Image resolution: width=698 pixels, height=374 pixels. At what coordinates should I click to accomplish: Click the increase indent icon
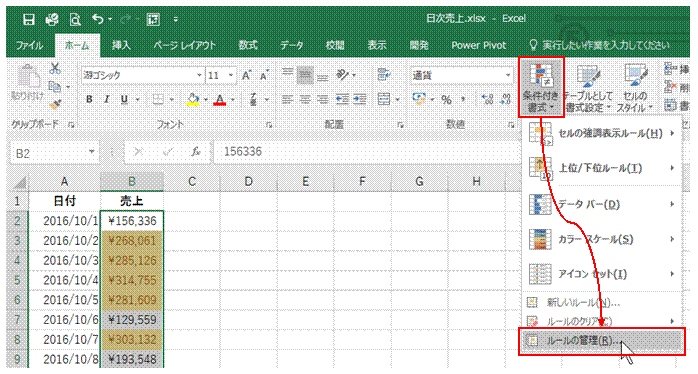360,99
